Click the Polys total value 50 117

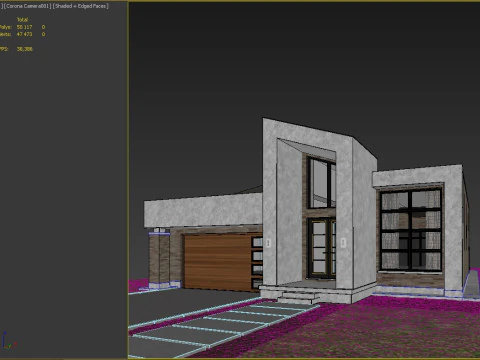click(x=25, y=27)
